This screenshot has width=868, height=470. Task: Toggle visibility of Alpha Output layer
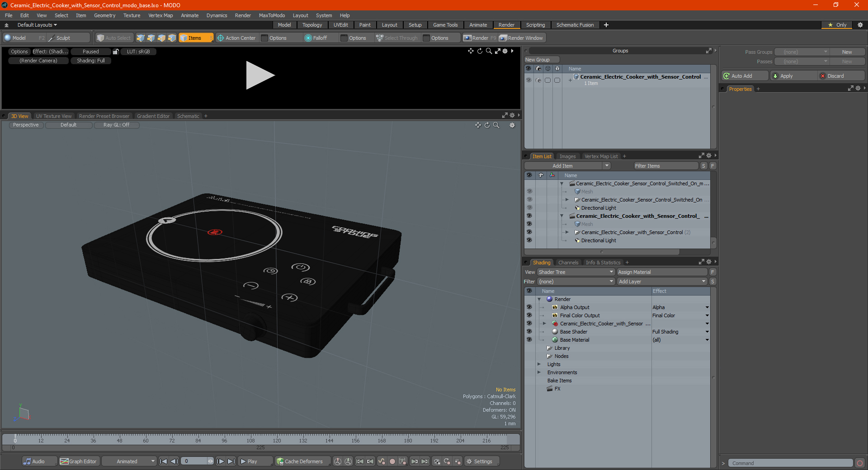tap(529, 307)
